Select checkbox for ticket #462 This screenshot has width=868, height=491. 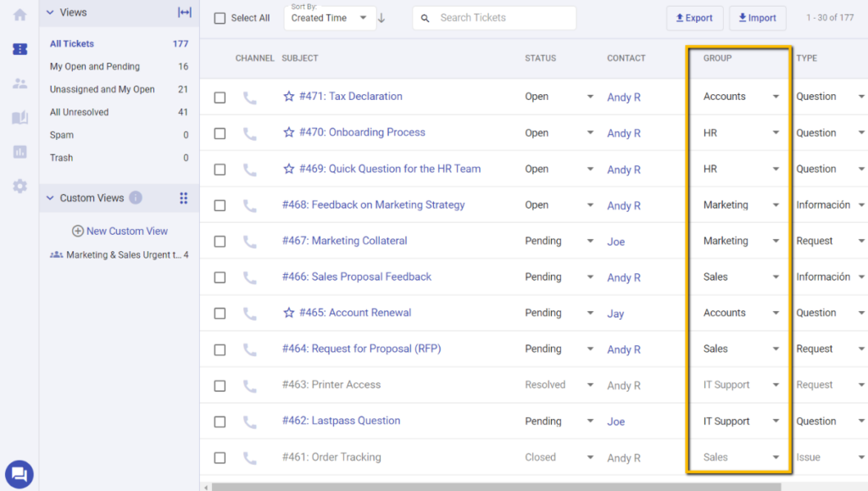[x=220, y=421]
